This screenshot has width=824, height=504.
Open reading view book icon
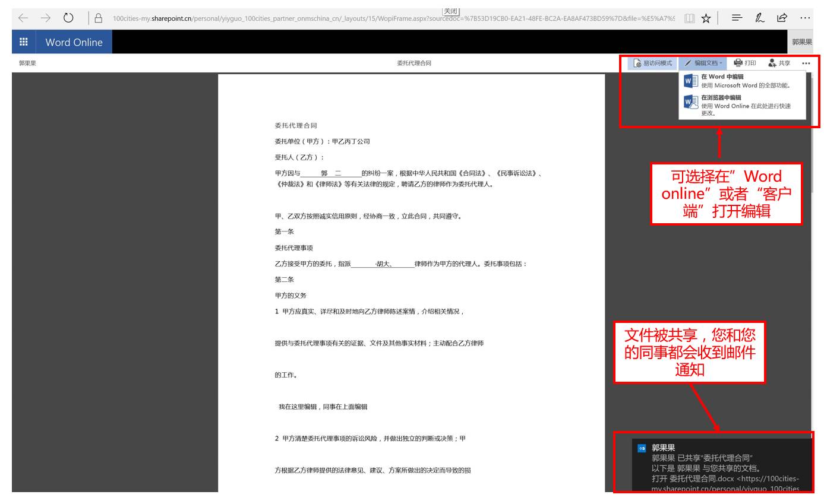click(x=689, y=18)
